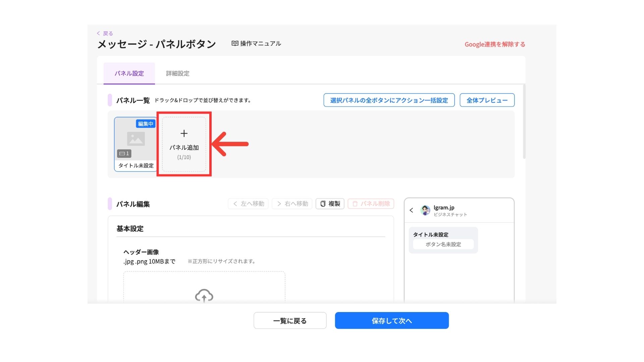Click the cloud upload icon
This screenshot has height=362, width=644.
pyautogui.click(x=204, y=296)
